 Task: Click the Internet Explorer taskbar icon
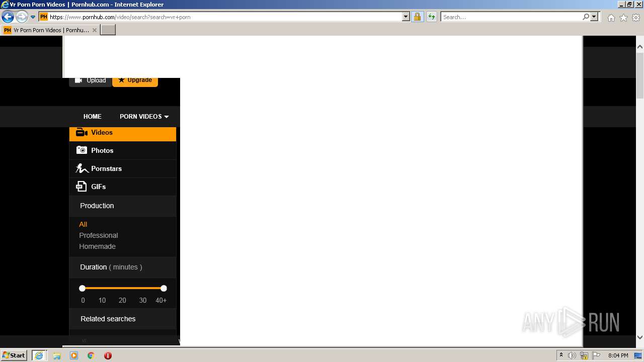click(39, 355)
